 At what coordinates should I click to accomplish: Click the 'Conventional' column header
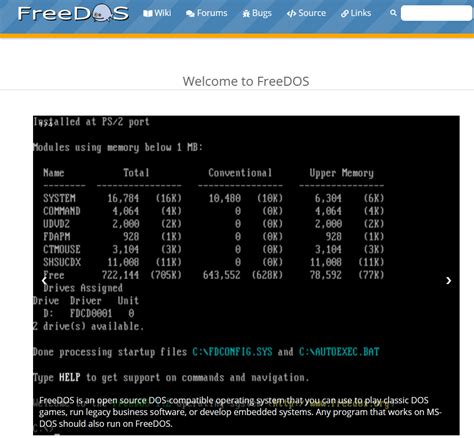(x=240, y=173)
